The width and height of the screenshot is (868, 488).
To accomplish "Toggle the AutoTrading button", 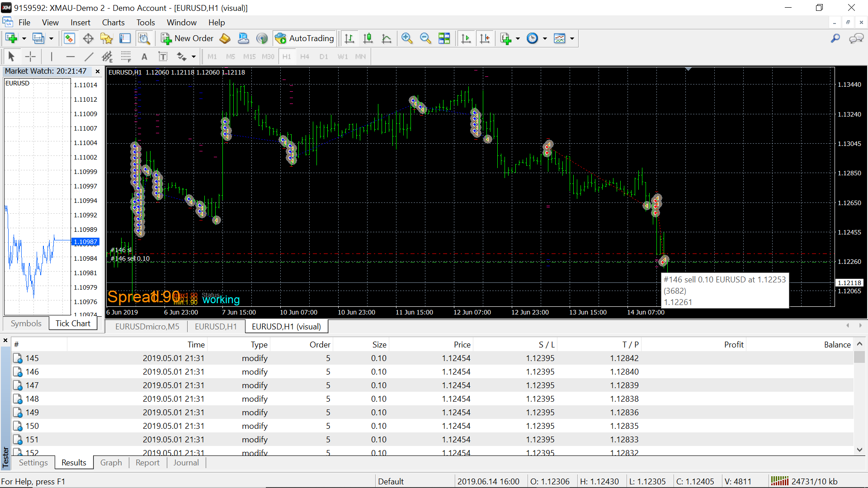I will 304,38.
